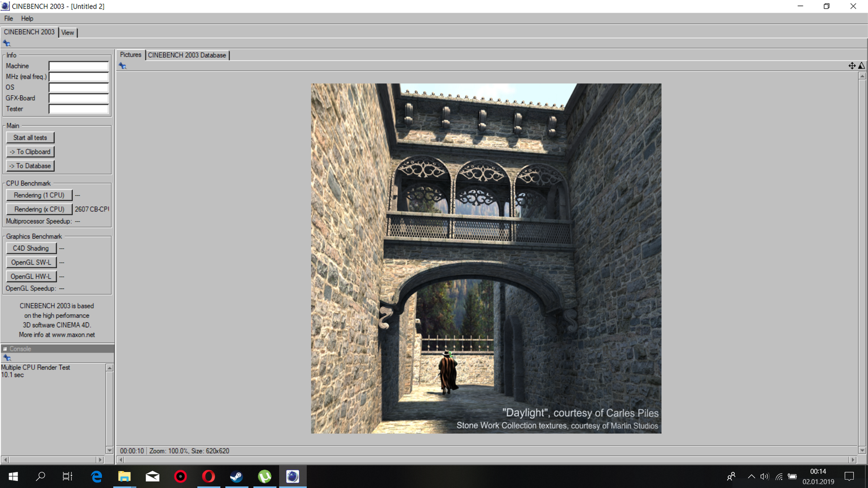Image resolution: width=868 pixels, height=488 pixels.
Task: Click the CINEBENCH taskbar icon
Action: (292, 477)
